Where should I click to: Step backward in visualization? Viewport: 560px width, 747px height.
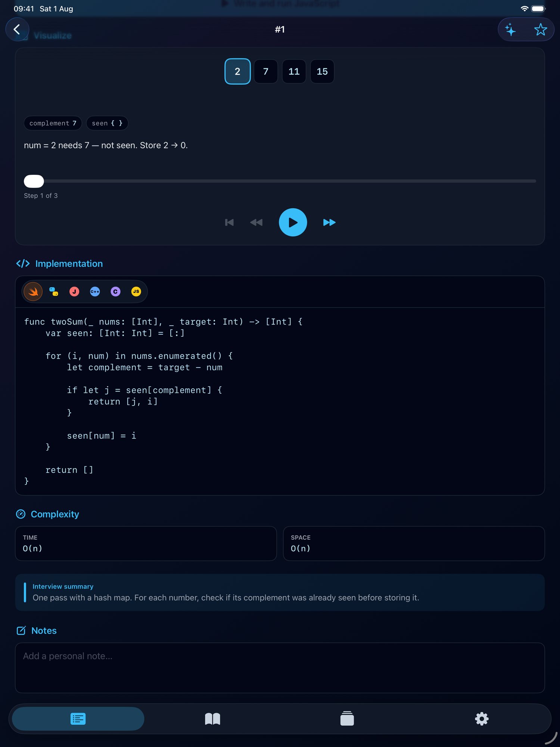click(x=256, y=223)
